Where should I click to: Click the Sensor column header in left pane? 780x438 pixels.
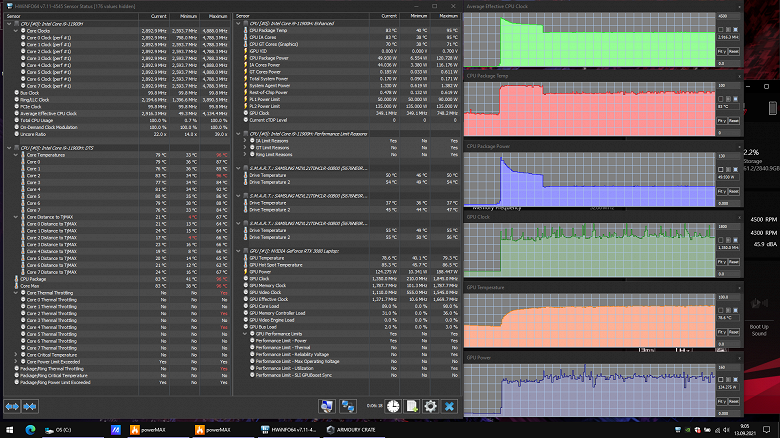point(71,16)
